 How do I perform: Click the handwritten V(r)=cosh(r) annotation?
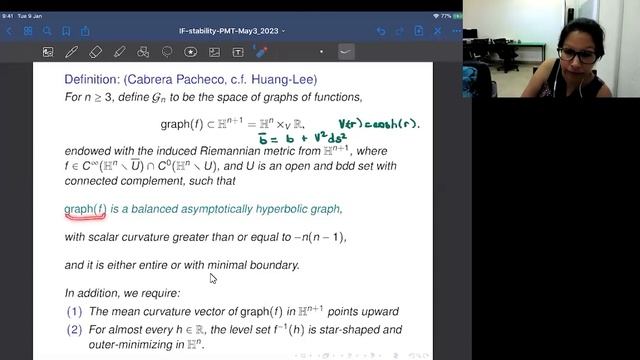[379, 124]
